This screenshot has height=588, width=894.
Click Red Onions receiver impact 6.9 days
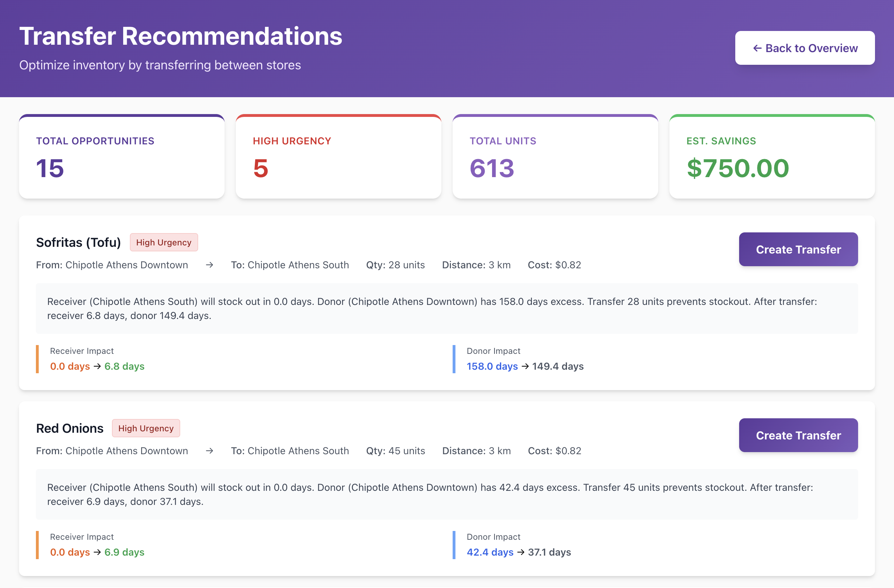124,552
